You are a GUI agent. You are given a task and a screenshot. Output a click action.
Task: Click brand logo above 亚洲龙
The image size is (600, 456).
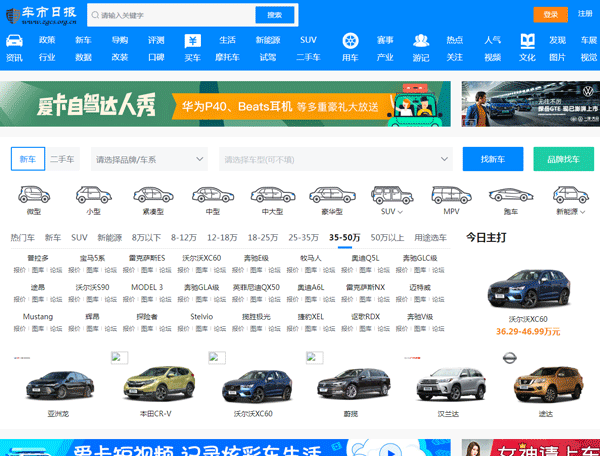click(x=22, y=358)
